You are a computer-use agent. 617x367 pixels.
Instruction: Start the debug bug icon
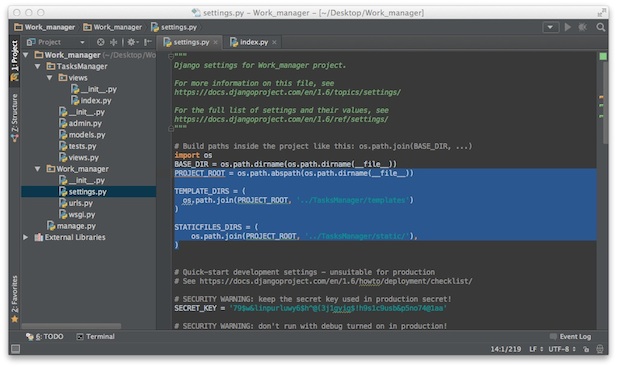[582, 27]
